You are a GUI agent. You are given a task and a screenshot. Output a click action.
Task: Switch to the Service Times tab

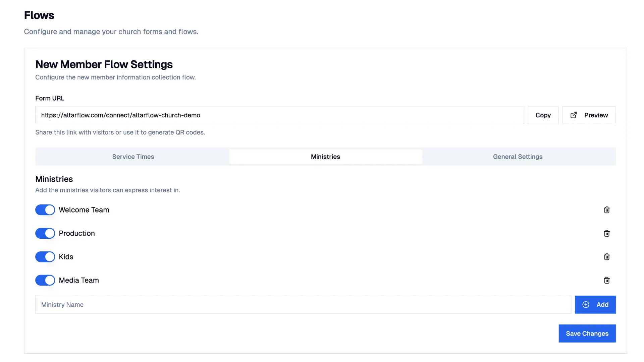133,157
